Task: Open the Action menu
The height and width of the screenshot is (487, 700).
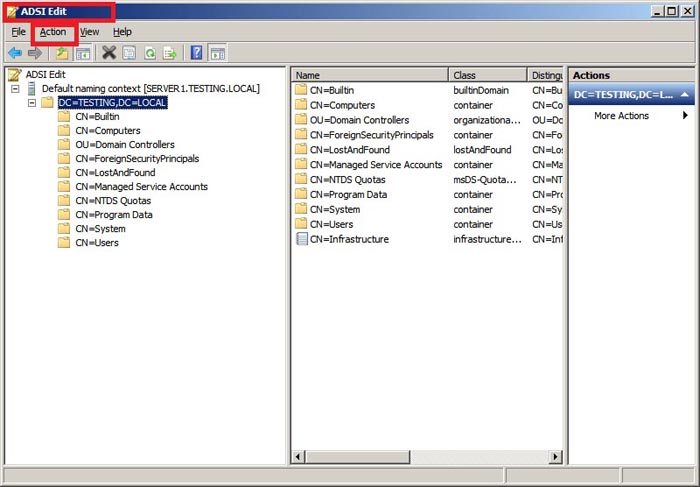Action: pyautogui.click(x=53, y=32)
